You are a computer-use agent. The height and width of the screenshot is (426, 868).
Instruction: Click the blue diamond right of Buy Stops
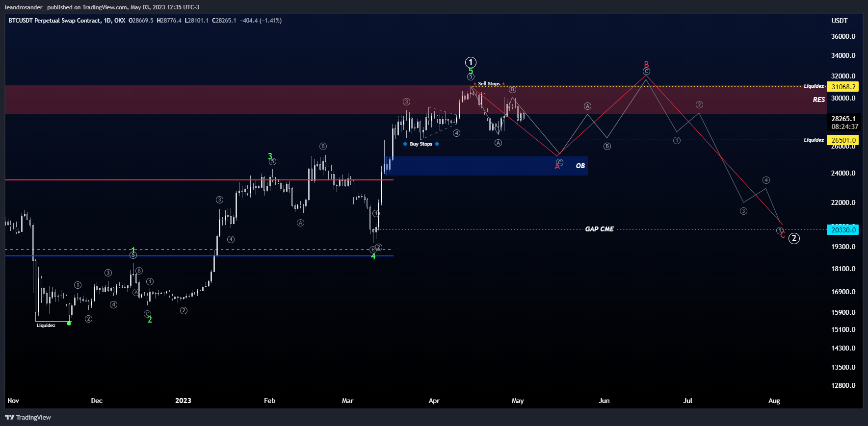tap(437, 144)
